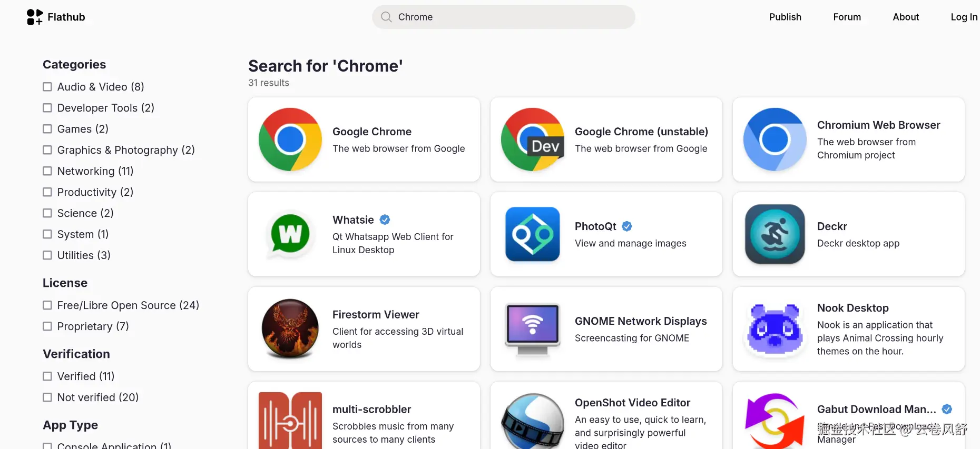Image resolution: width=980 pixels, height=449 pixels.
Task: Open the Google Chrome Dev icon
Action: [x=533, y=139]
